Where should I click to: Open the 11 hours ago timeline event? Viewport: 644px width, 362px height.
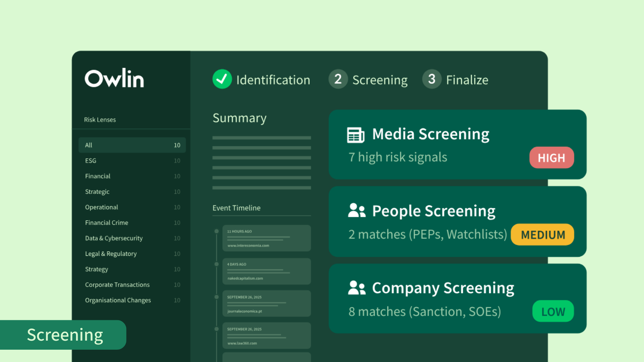click(266, 238)
